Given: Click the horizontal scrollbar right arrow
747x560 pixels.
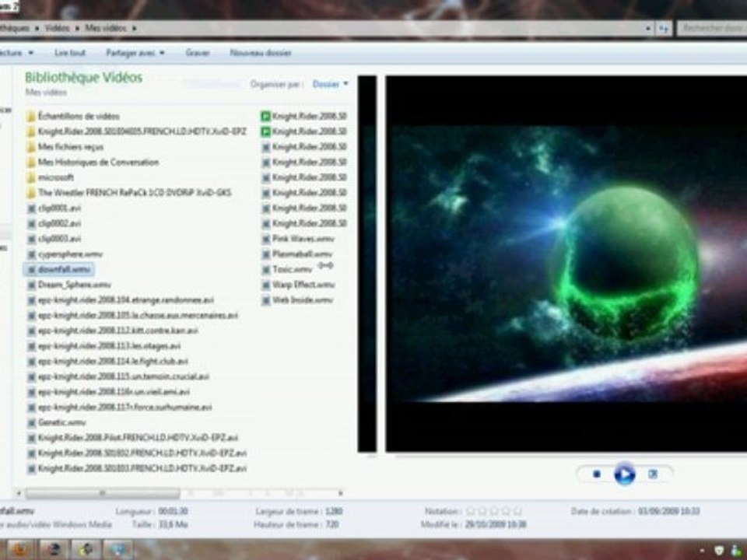Looking at the screenshot, I should 340,493.
